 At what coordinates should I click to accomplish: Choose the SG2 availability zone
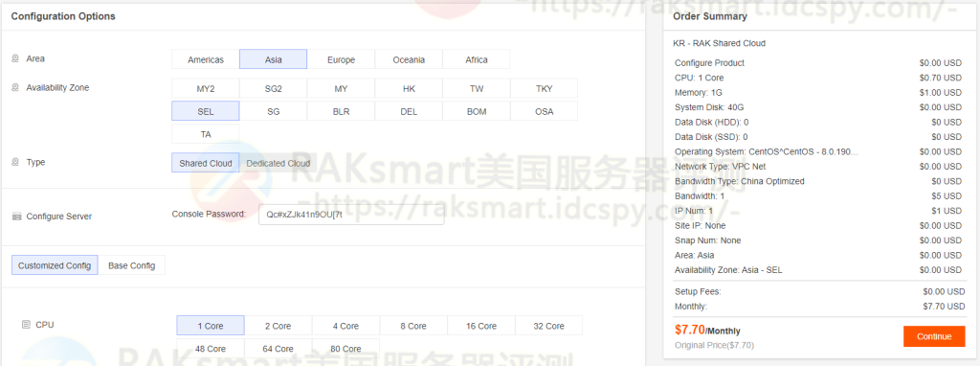[273, 88]
